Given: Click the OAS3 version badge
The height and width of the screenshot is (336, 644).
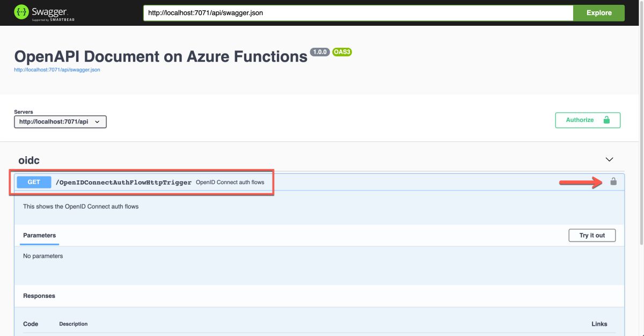Looking at the screenshot, I should click(342, 52).
